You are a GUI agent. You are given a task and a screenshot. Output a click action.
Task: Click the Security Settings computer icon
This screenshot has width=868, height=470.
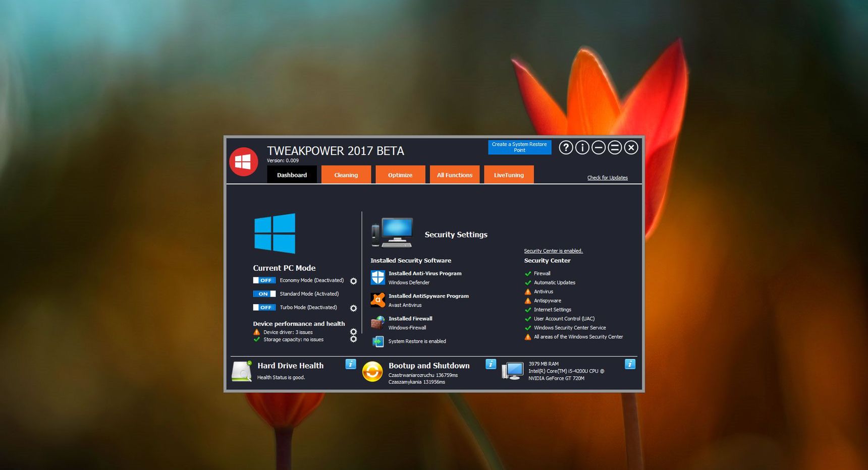point(393,232)
